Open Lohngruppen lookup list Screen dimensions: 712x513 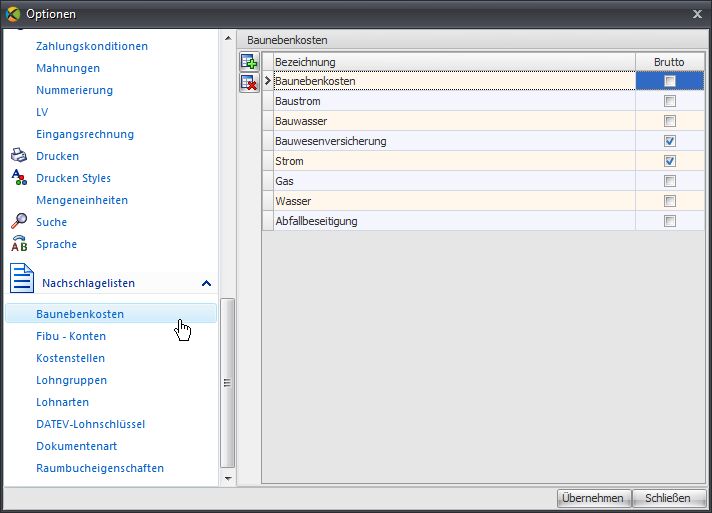[x=72, y=380]
